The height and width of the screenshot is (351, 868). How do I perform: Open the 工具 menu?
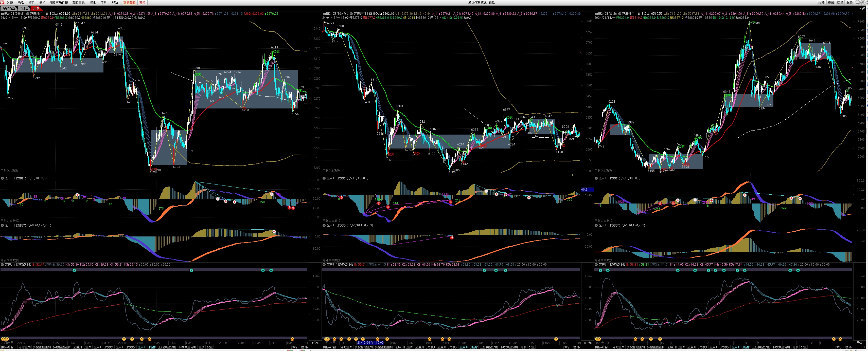(x=104, y=2)
